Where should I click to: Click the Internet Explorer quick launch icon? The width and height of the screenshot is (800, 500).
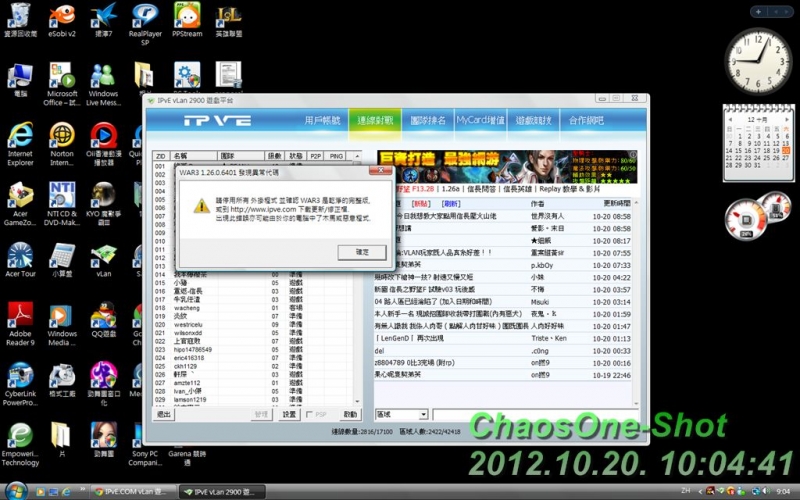coord(66,492)
